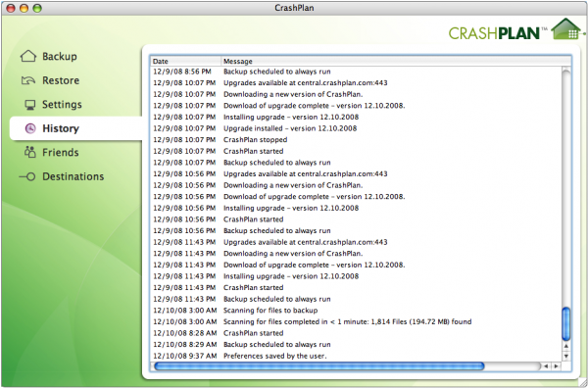Select 10:56 PM 'Download of upgrade complete' row

(357, 196)
